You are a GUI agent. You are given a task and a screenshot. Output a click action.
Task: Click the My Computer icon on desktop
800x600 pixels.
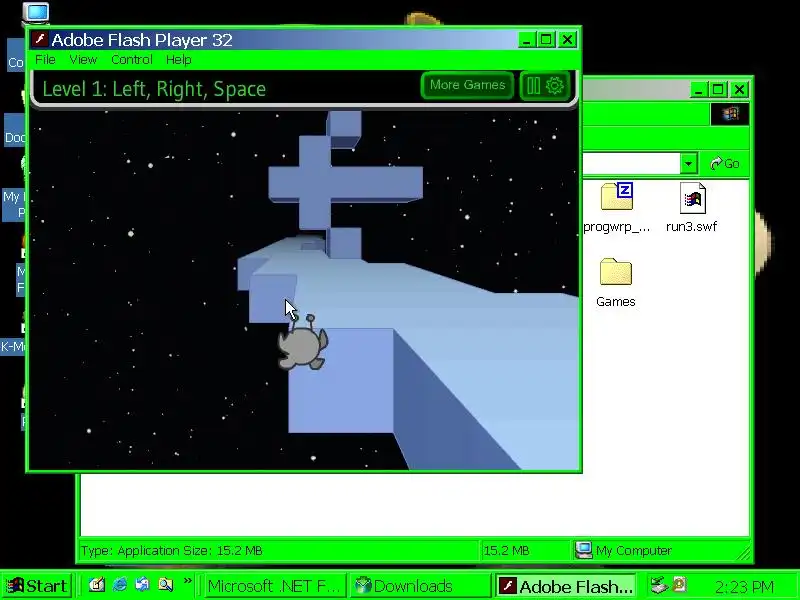(36, 13)
